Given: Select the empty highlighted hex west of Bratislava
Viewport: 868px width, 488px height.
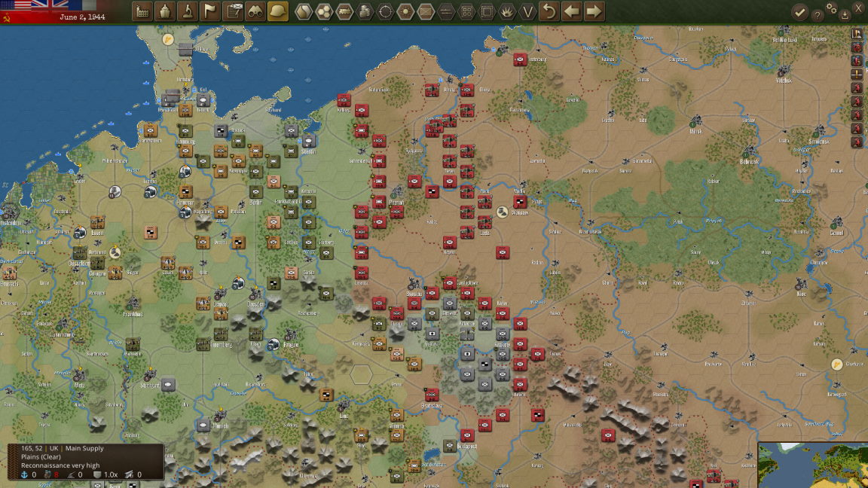Looking at the screenshot, I should 361,374.
